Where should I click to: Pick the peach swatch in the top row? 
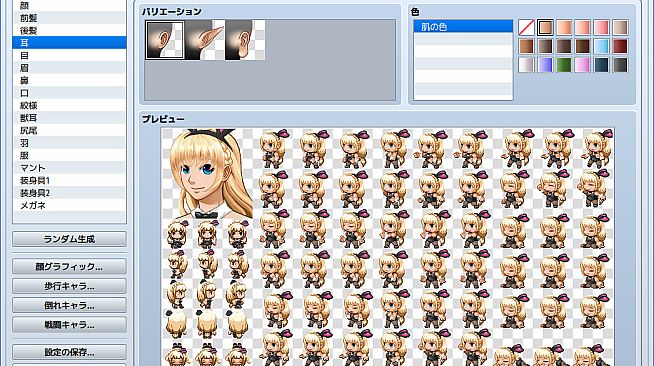(564, 28)
